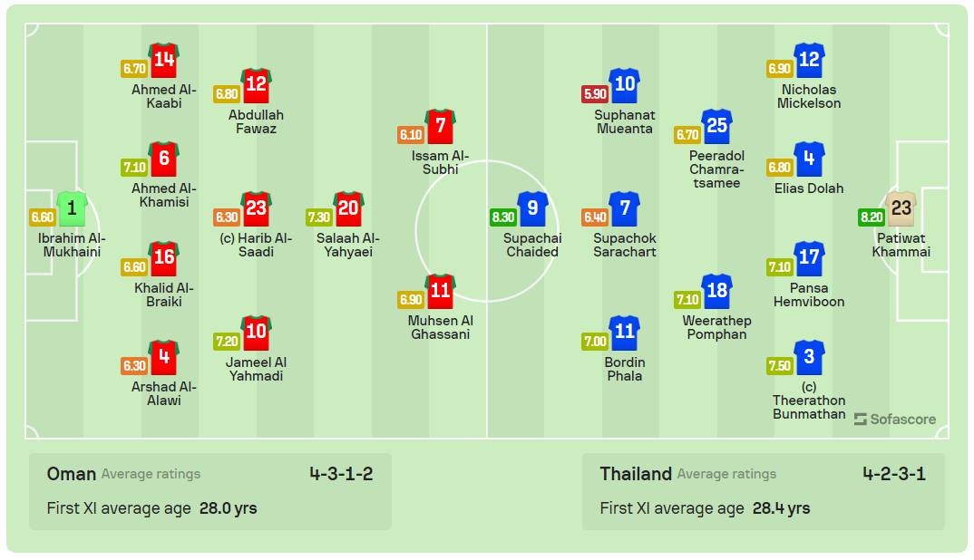Click Thailand's 4-2-3-1 formation label
Image resolution: width=974 pixels, height=560 pixels.
894,474
